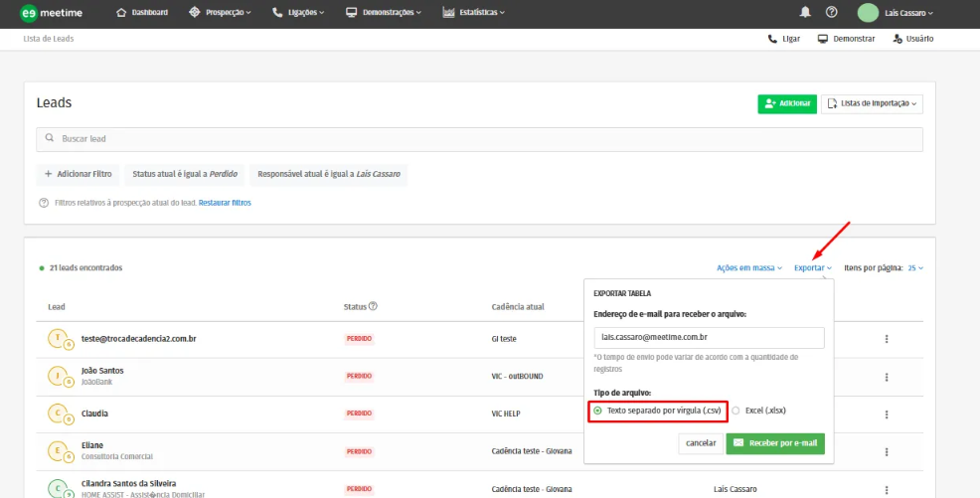Click the Buscar lead search field
980x498 pixels.
click(x=479, y=139)
